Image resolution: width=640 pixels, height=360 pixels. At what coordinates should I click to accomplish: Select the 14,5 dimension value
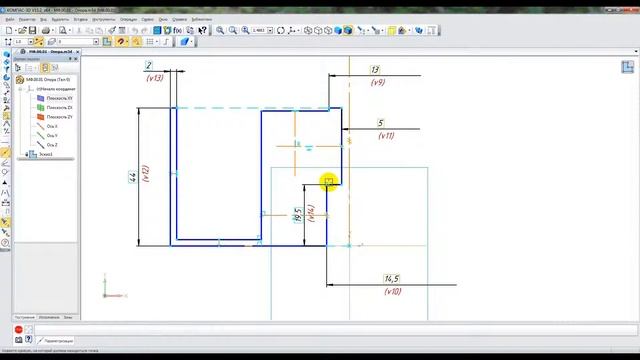tap(392, 279)
